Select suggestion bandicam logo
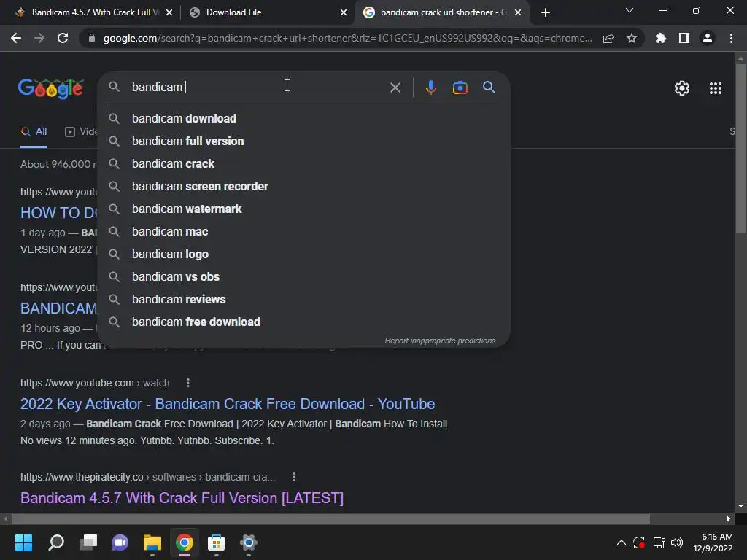747x560 pixels. pos(304,254)
